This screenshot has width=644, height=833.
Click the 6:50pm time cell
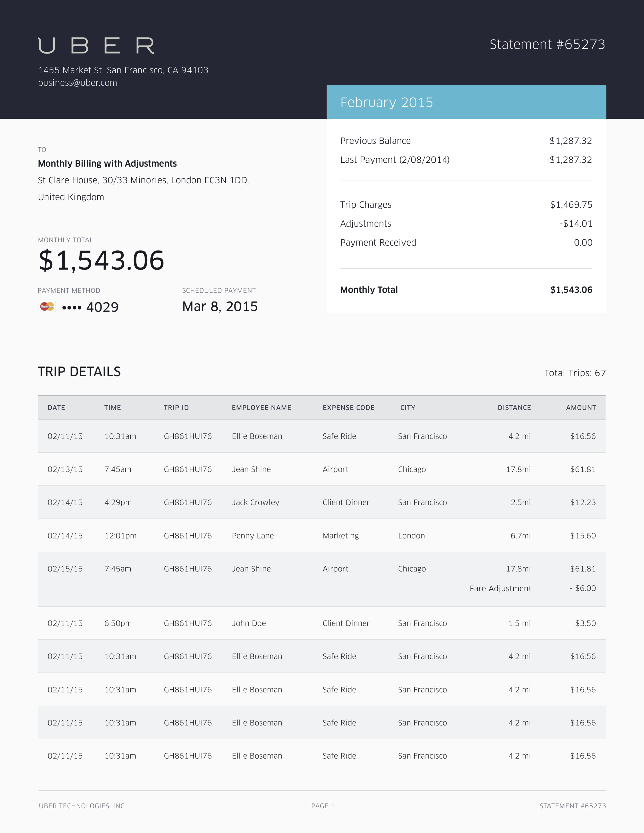tap(118, 623)
